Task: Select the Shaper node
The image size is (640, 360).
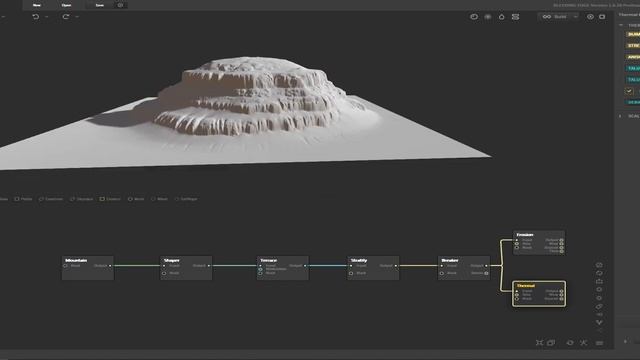Action: point(186,268)
